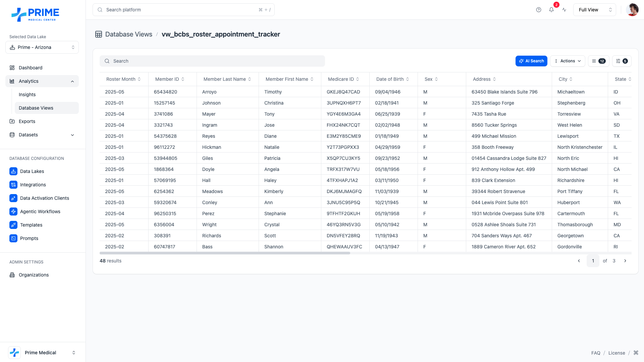Expand the Datasets menu chevron

(72, 135)
